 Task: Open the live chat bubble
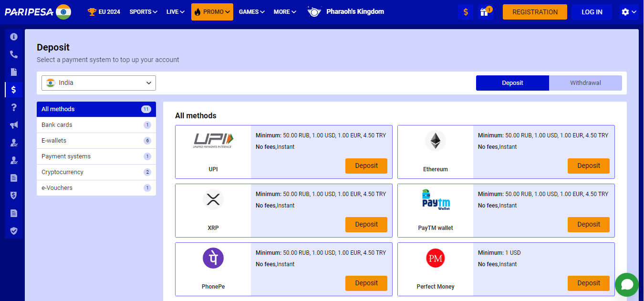(x=626, y=285)
